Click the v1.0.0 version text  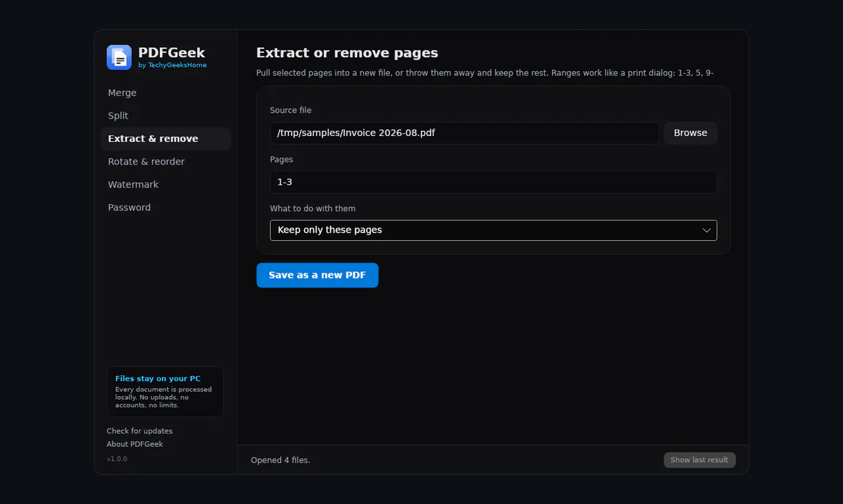tap(117, 459)
